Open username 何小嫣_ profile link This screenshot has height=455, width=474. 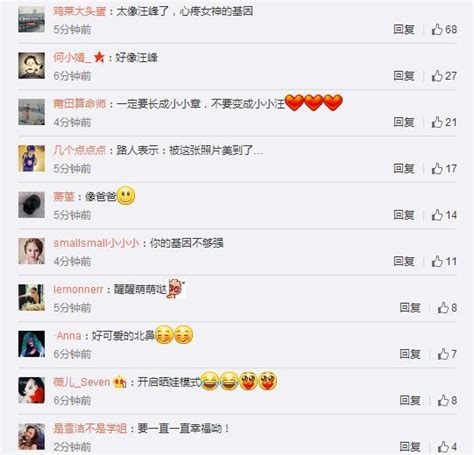[72, 57]
